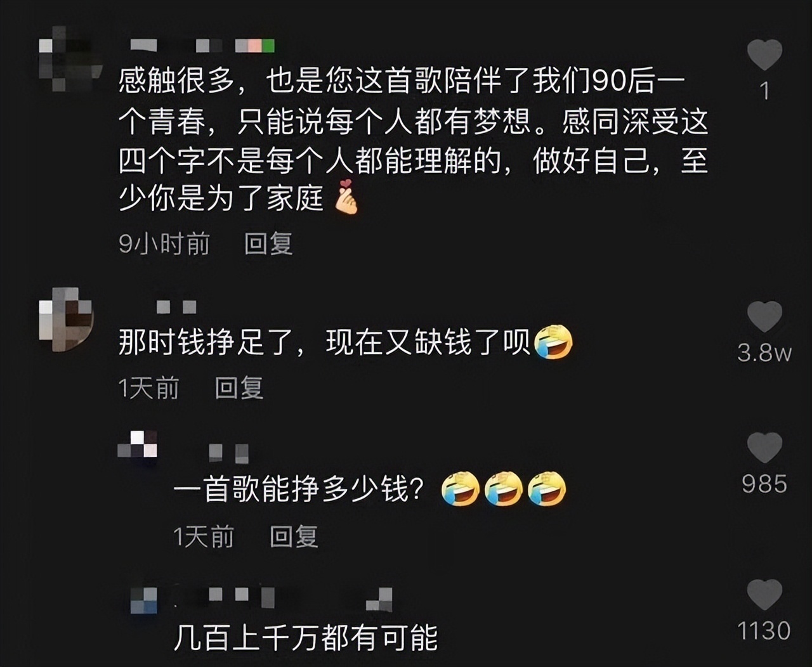
Task: Tap the heart showing 985 likes
Action: (764, 448)
